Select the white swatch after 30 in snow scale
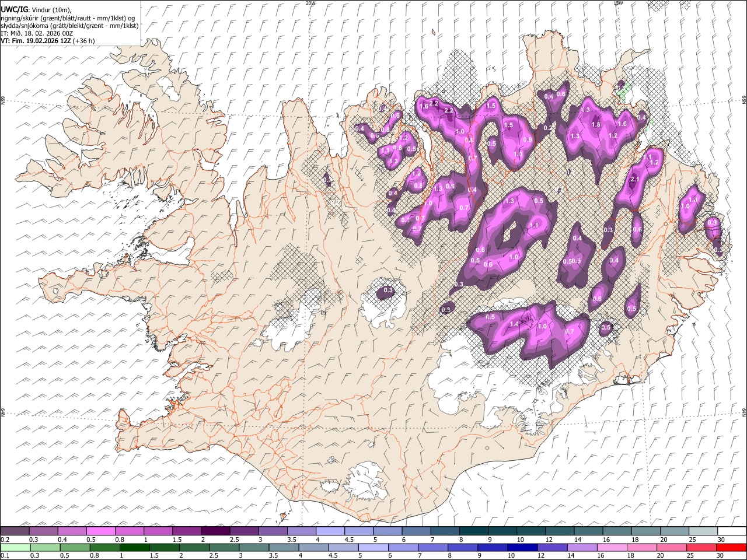 pyautogui.click(x=732, y=531)
